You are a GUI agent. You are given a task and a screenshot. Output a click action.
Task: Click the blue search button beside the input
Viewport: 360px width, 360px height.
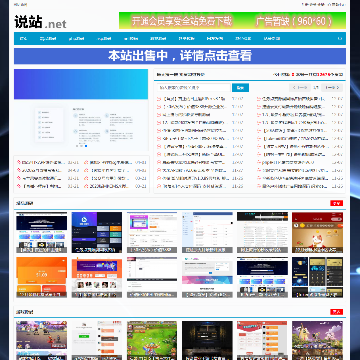coord(240,88)
